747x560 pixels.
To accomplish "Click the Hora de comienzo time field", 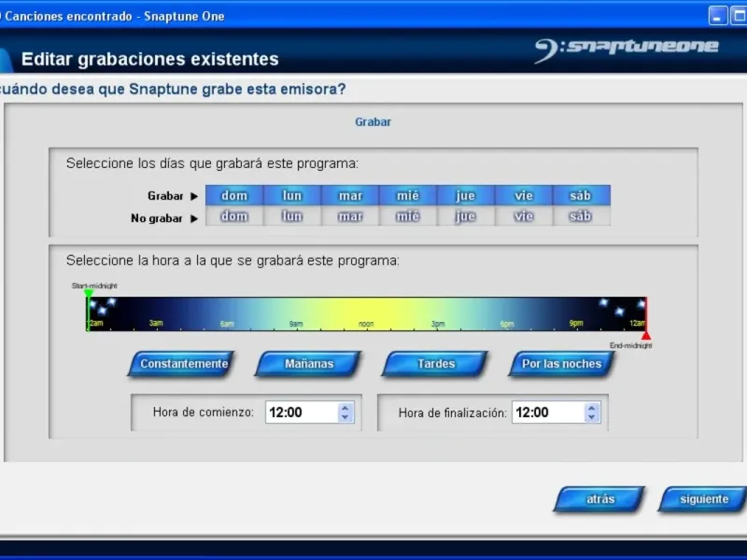I will tap(302, 413).
